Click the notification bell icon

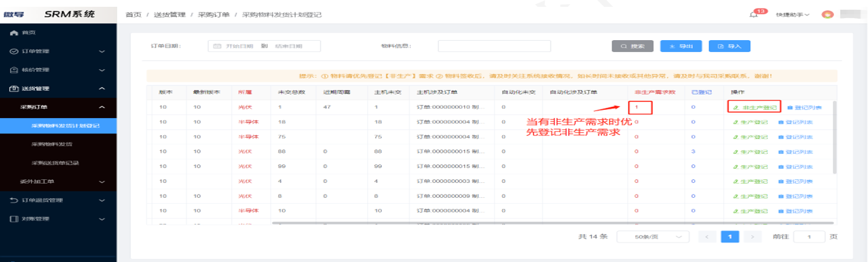point(753,15)
